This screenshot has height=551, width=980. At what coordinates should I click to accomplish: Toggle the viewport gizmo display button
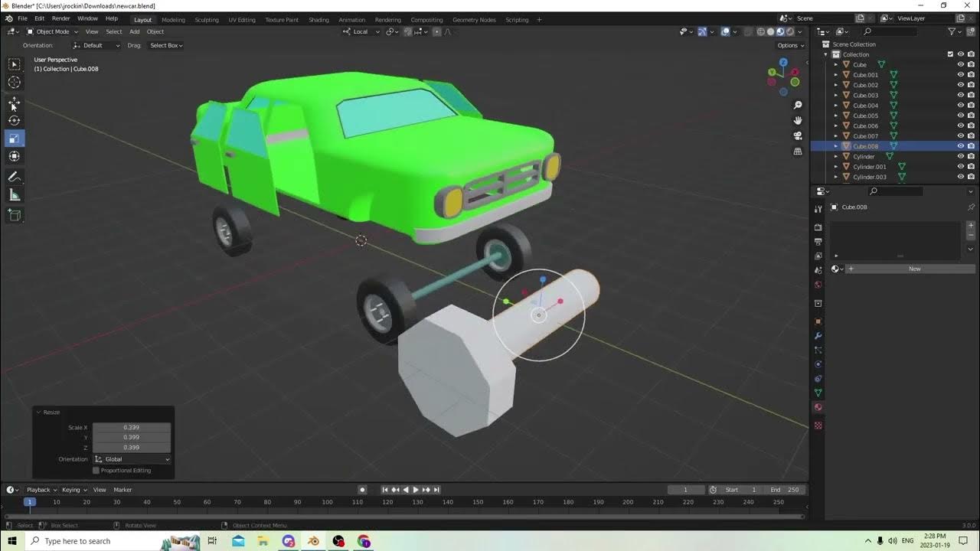702,31
